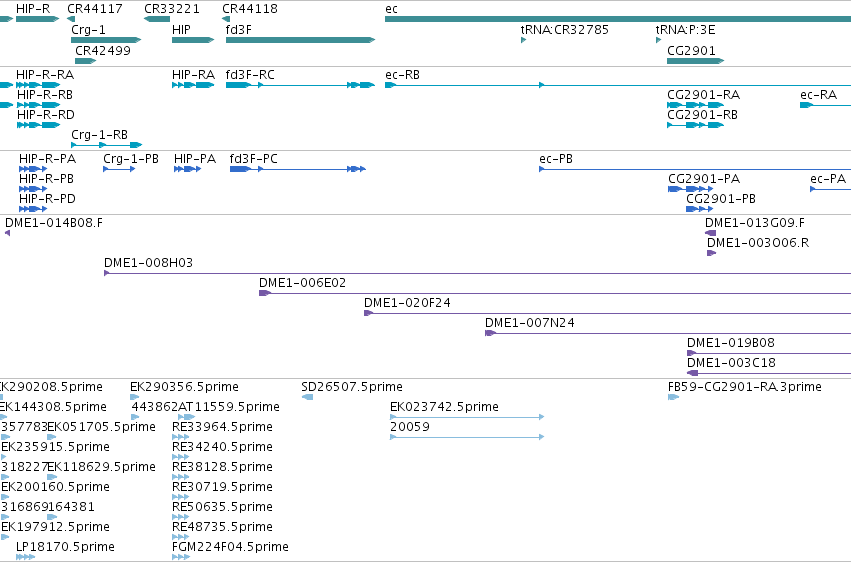Select EST label LP18170.5prime
The image size is (851, 562).
tap(65, 547)
